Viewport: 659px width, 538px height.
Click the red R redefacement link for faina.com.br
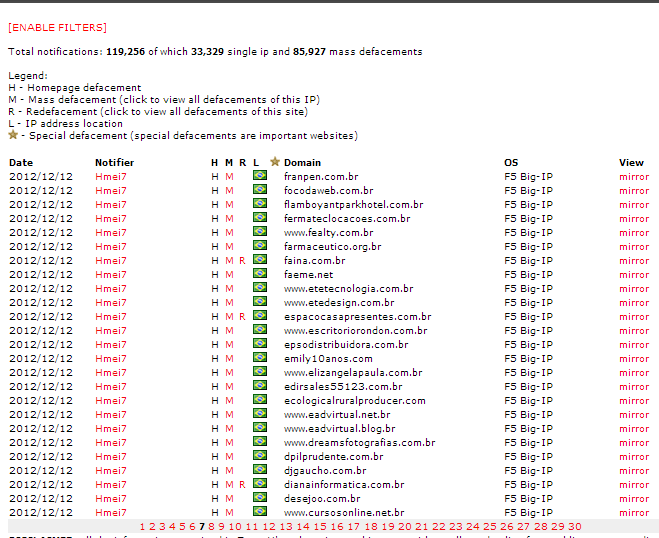pos(242,261)
